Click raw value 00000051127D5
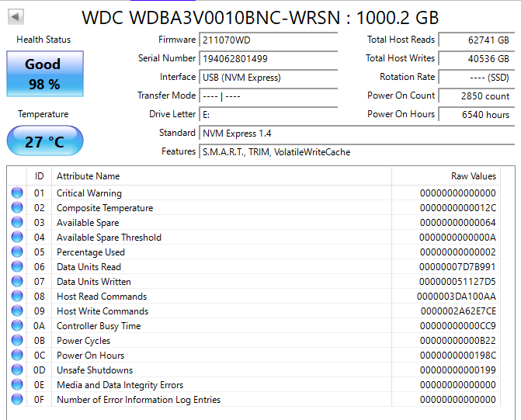This screenshot has height=420, width=521. coord(457,282)
